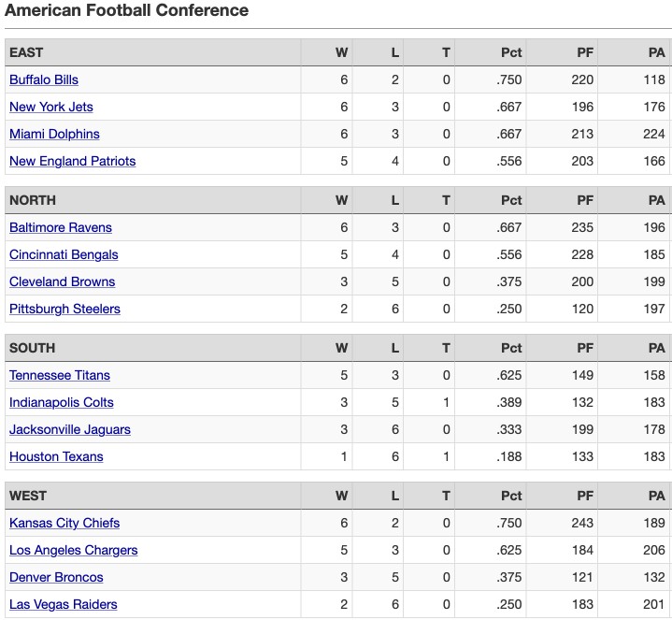The image size is (672, 620).
Task: Click the SOUTH division W column header
Action: pyautogui.click(x=341, y=348)
